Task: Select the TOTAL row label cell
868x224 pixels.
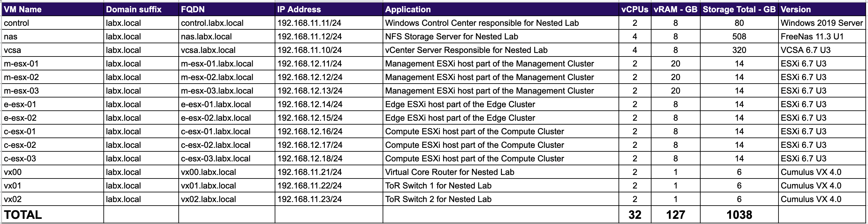Action: [23, 215]
